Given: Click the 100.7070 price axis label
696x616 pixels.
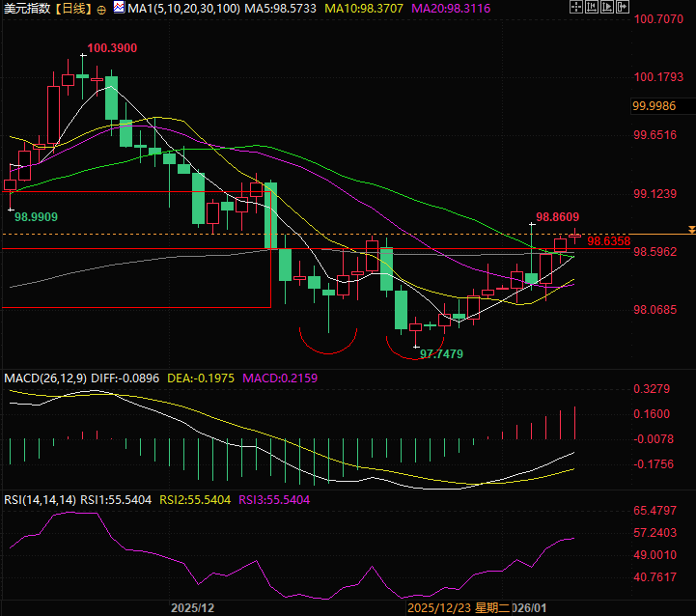Looking at the screenshot, I should (x=658, y=19).
